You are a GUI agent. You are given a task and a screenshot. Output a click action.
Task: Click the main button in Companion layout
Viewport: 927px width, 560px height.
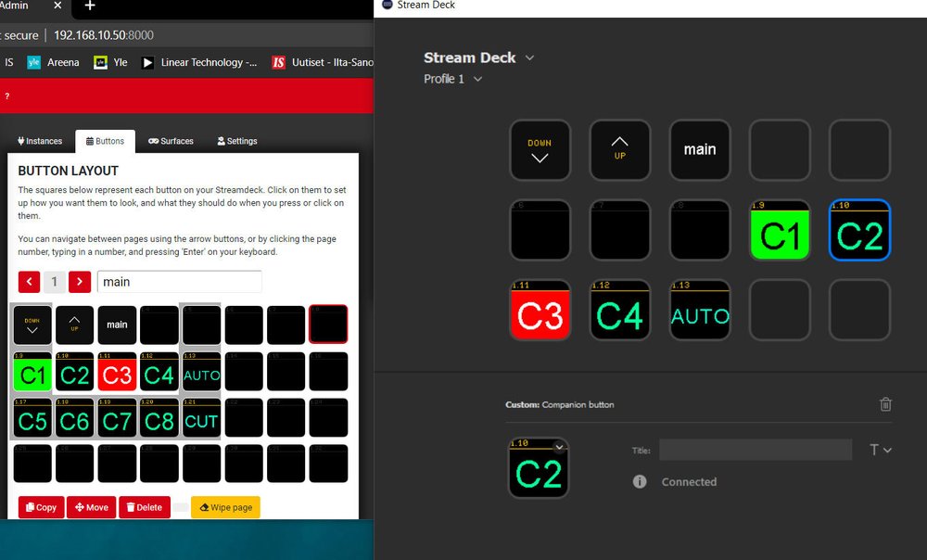[x=117, y=325]
